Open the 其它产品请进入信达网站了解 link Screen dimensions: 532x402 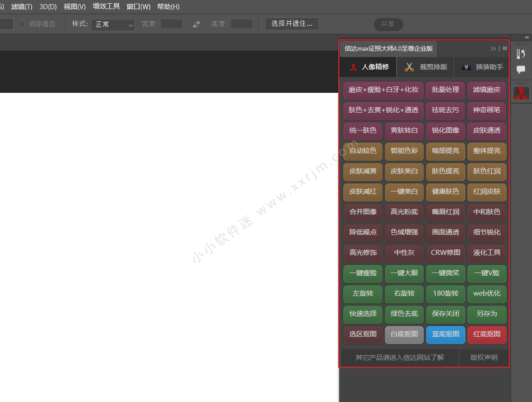[399, 358]
